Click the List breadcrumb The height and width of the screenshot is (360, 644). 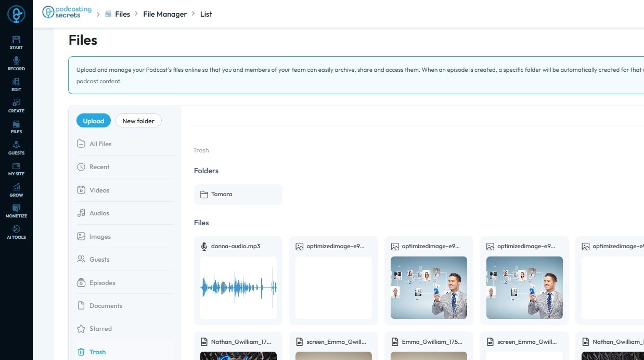click(206, 14)
